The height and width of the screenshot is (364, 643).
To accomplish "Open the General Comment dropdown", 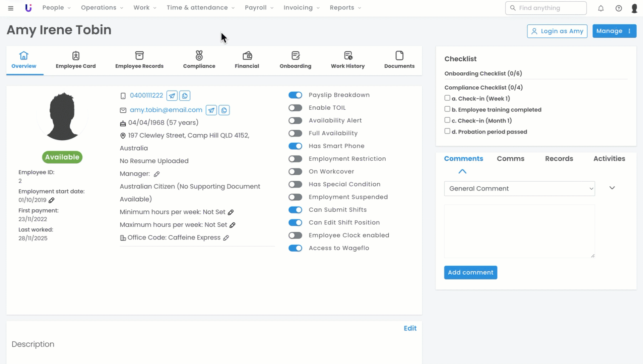I will [519, 188].
